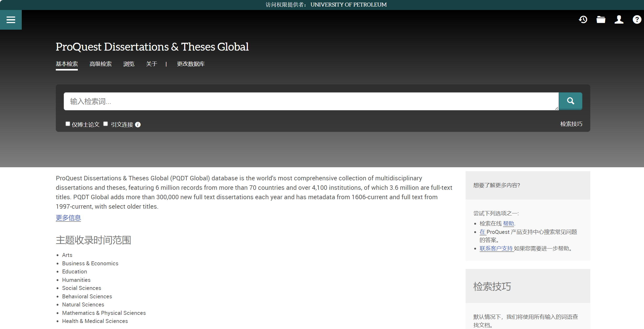Open the help question mark icon

pyautogui.click(x=637, y=19)
